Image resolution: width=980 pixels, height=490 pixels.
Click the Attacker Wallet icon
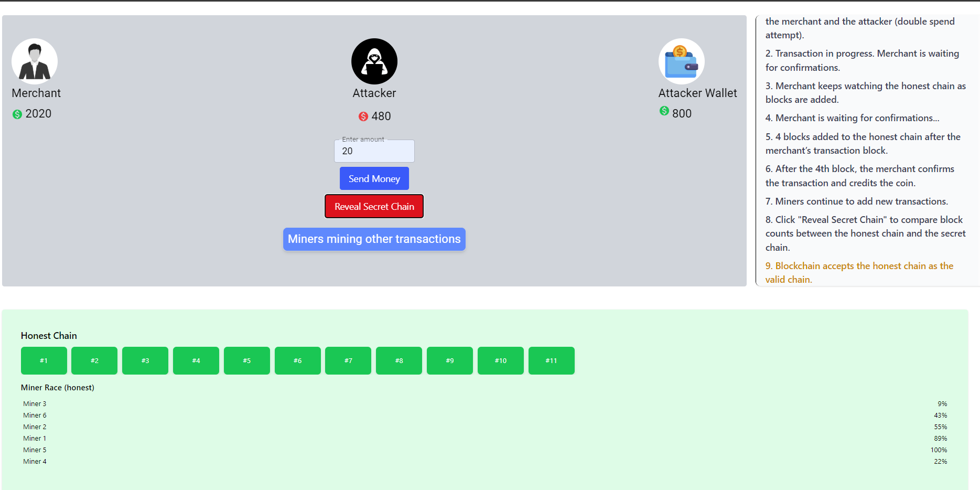tap(681, 61)
